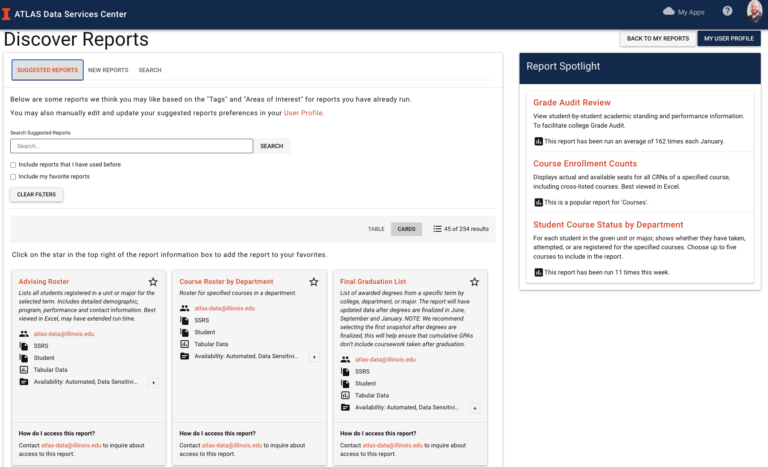Favorite the Final Graduation List star

coord(475,282)
